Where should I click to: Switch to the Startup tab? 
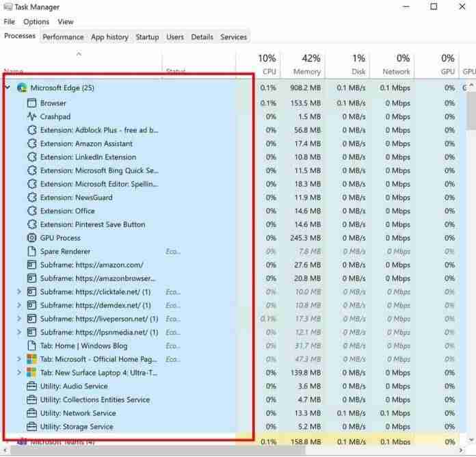coord(147,37)
